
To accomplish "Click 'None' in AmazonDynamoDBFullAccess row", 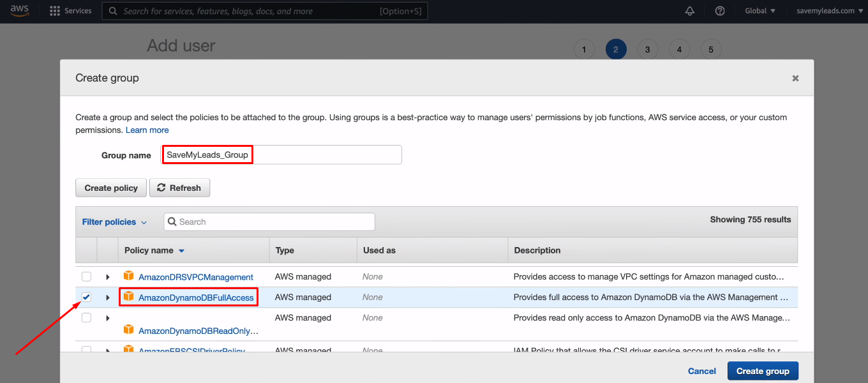I will pos(373,297).
